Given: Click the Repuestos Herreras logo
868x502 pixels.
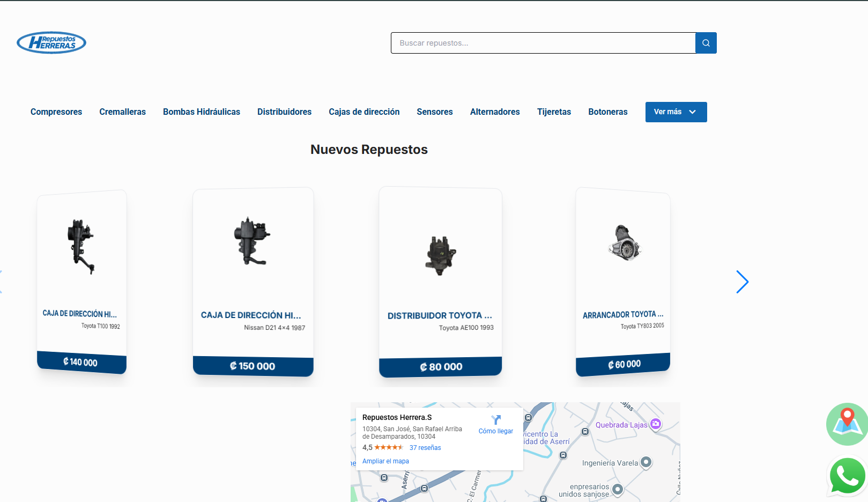Looking at the screenshot, I should 51,42.
